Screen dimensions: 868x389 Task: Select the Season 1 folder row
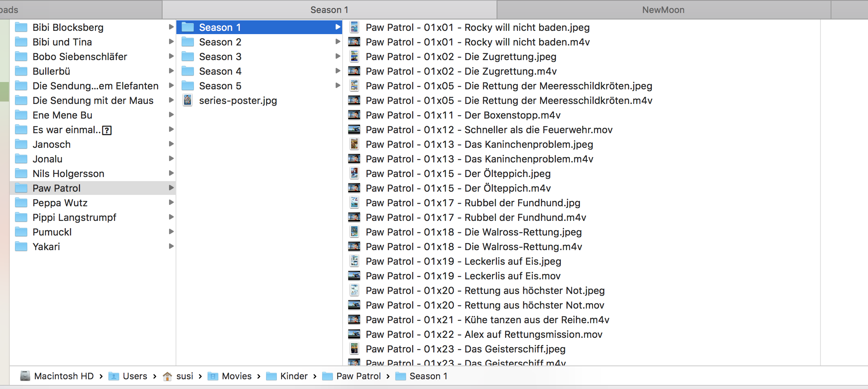click(x=259, y=27)
